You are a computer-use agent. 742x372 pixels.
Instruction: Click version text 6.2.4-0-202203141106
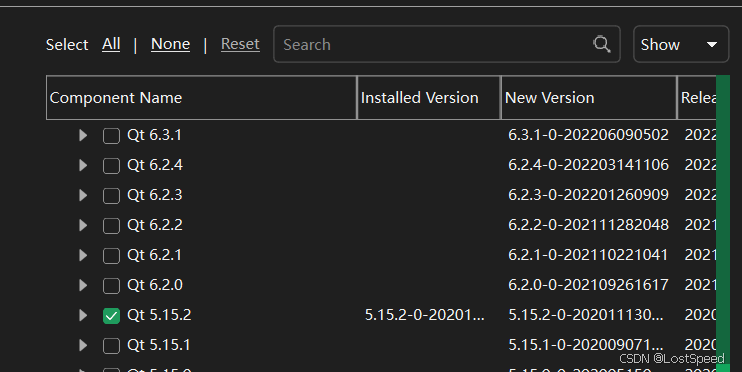pos(588,165)
